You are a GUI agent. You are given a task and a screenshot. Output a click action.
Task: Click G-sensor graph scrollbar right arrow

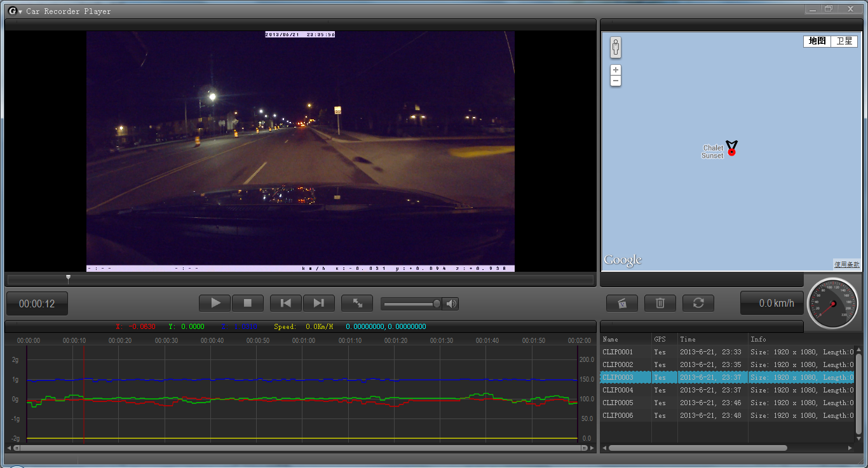tap(592, 448)
